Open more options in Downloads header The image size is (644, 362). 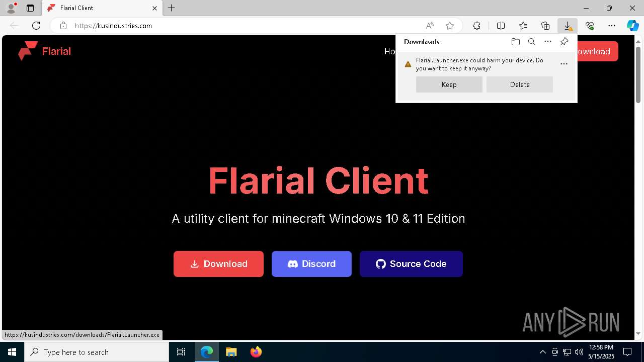point(548,42)
